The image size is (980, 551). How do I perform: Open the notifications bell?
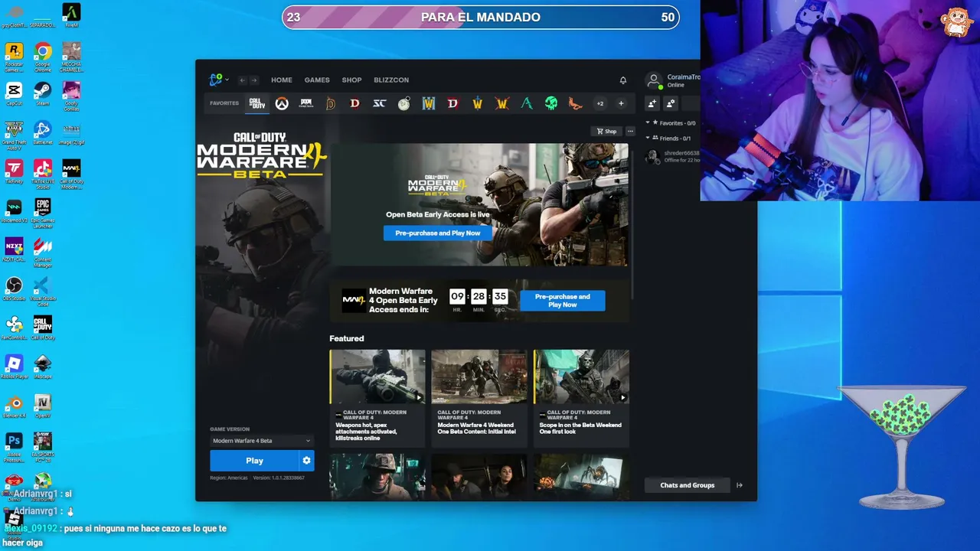click(623, 80)
